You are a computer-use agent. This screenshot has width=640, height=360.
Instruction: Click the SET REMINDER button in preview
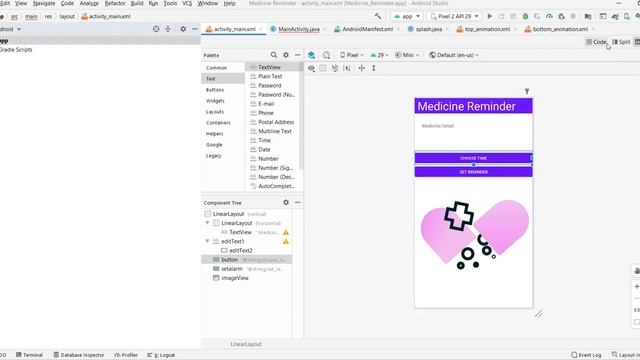[x=473, y=172]
